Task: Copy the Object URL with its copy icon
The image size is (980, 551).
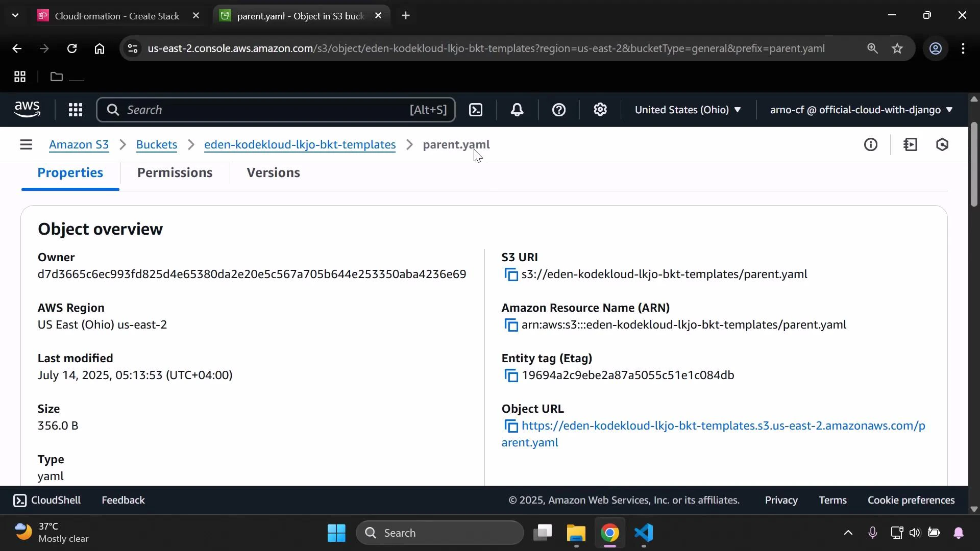Action: 511,427
